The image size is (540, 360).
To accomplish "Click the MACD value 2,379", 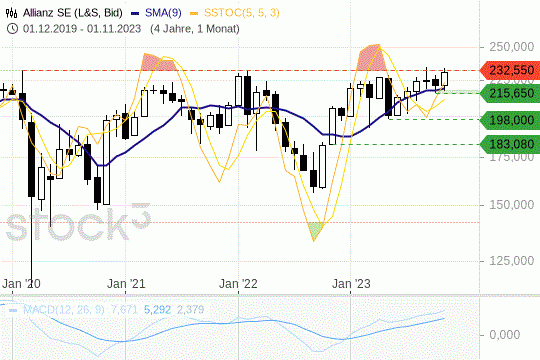I will point(190,310).
